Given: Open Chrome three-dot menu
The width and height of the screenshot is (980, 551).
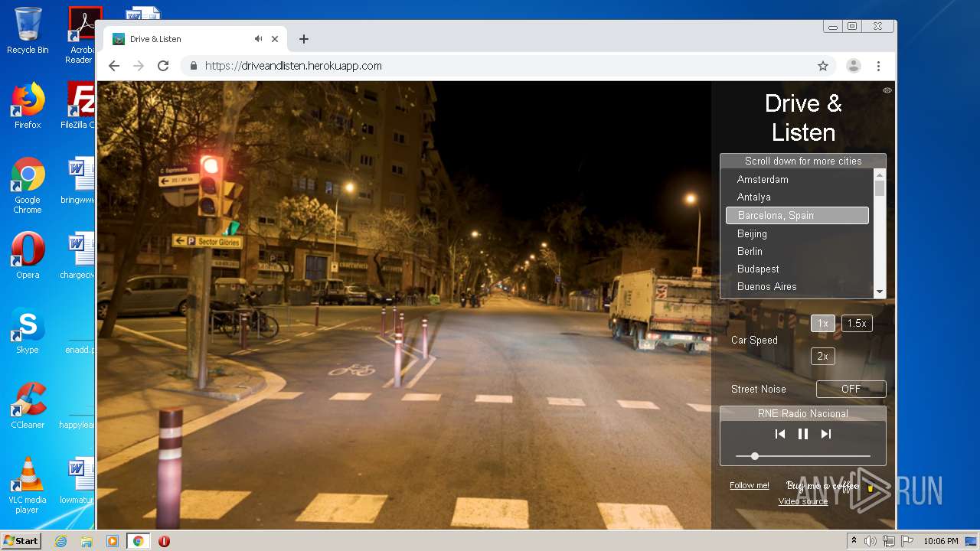Looking at the screenshot, I should [878, 66].
